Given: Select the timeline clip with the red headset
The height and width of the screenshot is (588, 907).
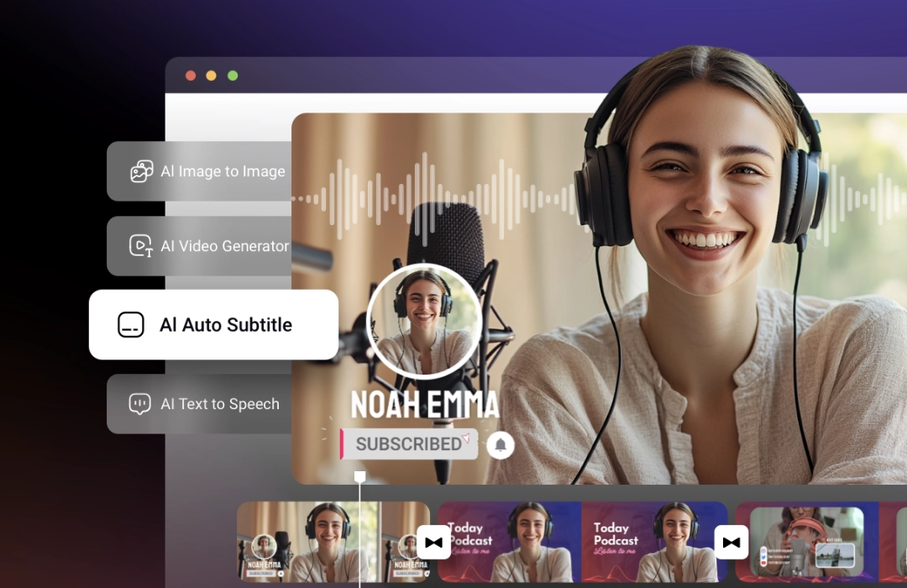Looking at the screenshot, I should (806, 542).
